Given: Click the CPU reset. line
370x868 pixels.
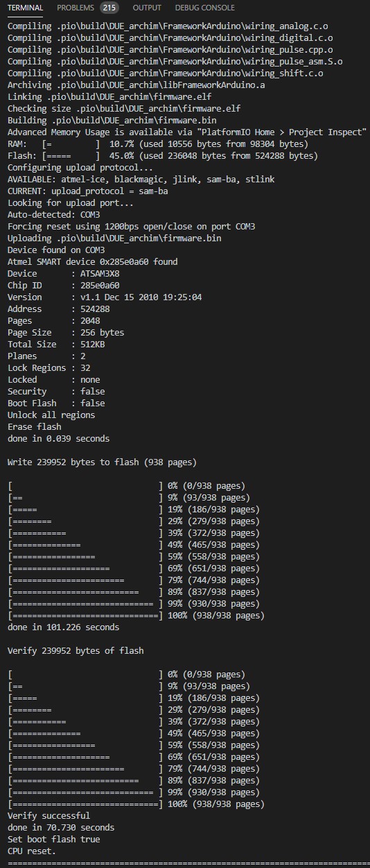Looking at the screenshot, I should tap(32, 851).
